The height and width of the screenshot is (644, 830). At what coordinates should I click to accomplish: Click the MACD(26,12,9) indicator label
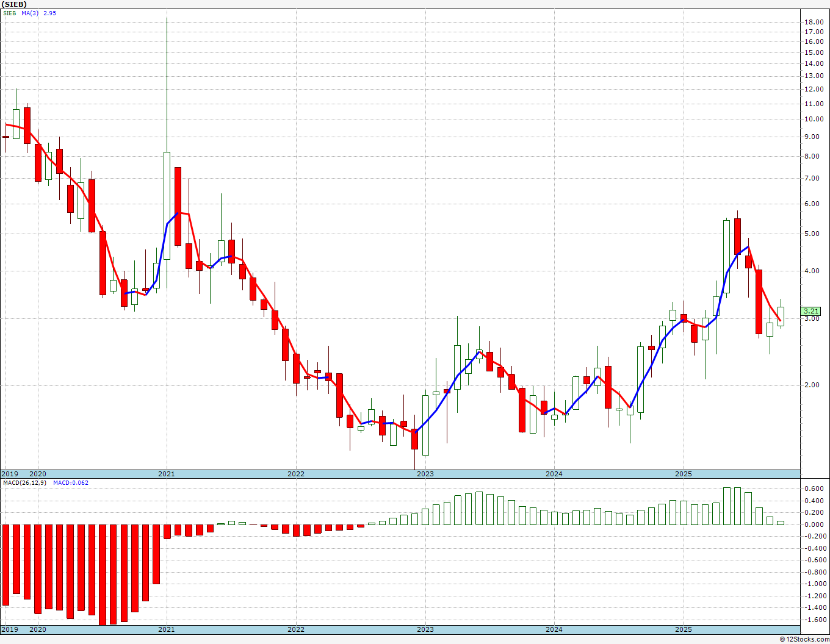(24, 483)
